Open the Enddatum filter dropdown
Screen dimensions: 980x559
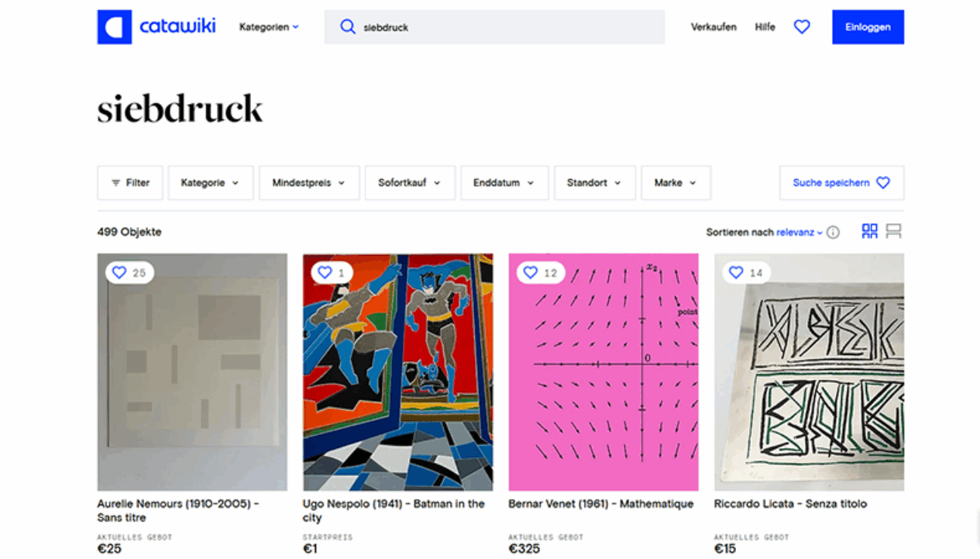pos(504,183)
